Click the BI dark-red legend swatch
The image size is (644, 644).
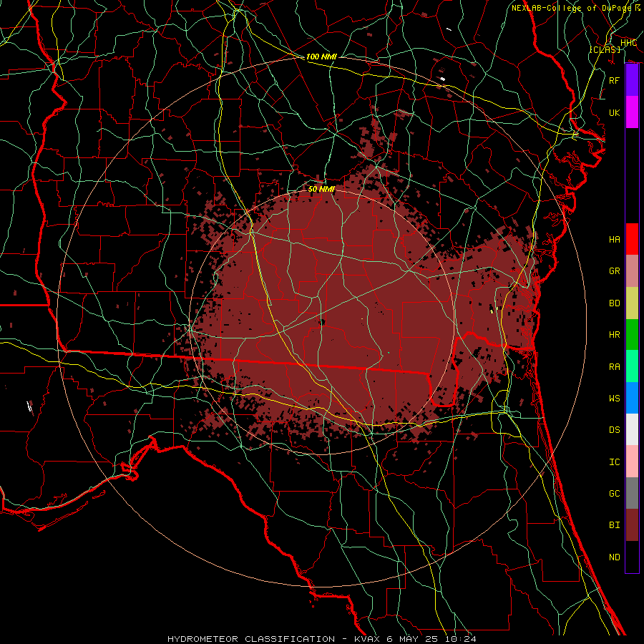[x=632, y=525]
